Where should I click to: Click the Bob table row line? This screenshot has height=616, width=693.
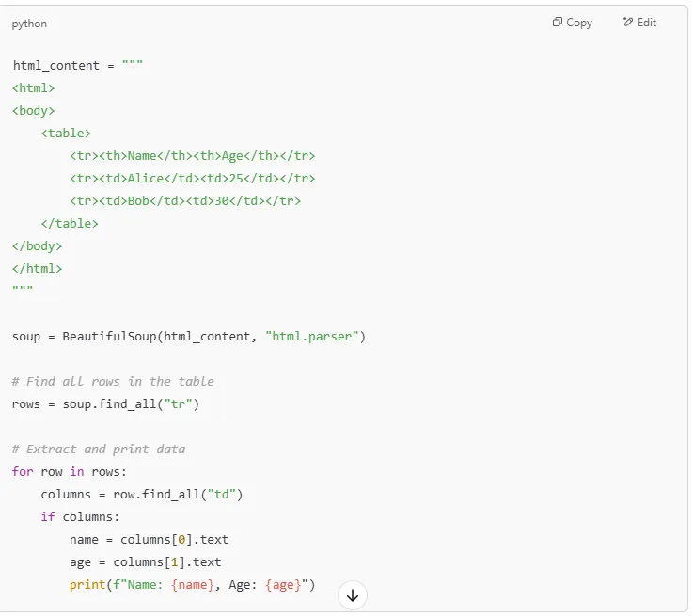[x=184, y=200]
